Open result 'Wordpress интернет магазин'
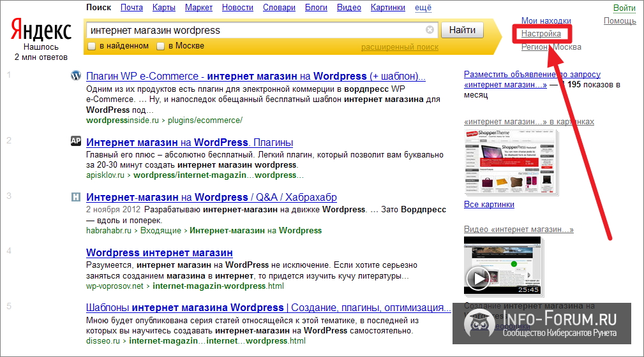644x357 pixels. click(x=160, y=253)
